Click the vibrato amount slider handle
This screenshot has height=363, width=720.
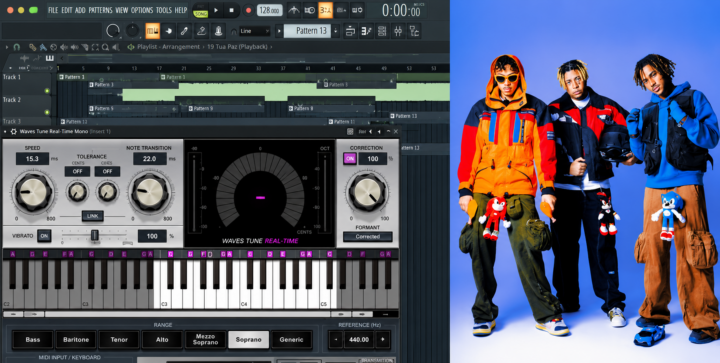pos(95,235)
